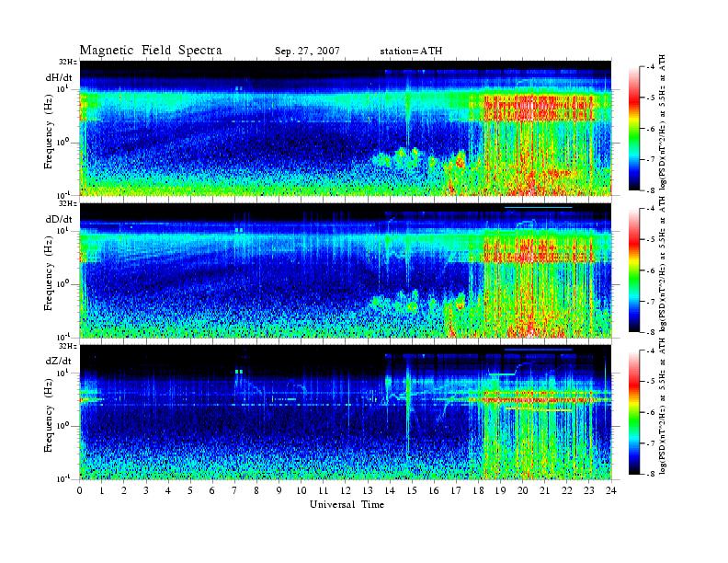
Task: Click hour tick "9" on the time axis
Action: pos(279,490)
